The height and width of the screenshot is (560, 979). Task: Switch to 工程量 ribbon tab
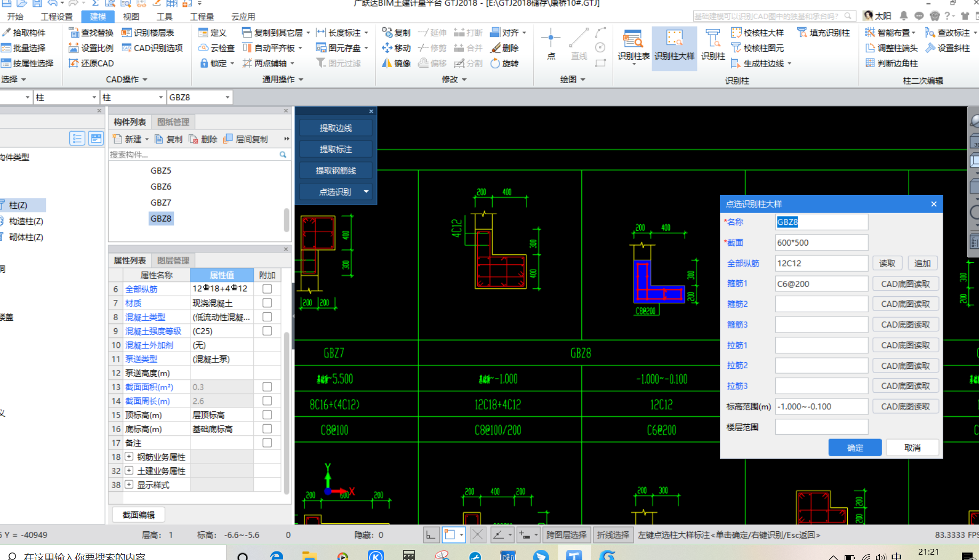tap(202, 17)
